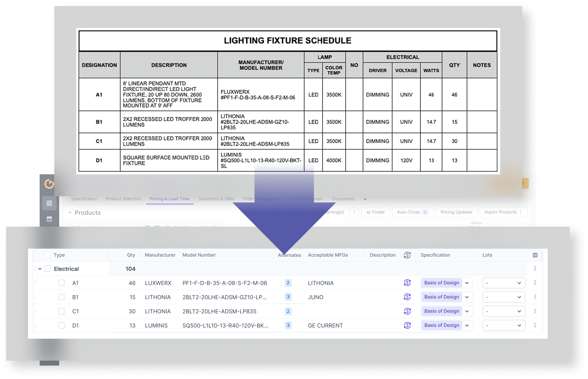This screenshot has width=588, height=379.
Task: Click the JUNO acceptable MFG cell
Action: pos(316,297)
